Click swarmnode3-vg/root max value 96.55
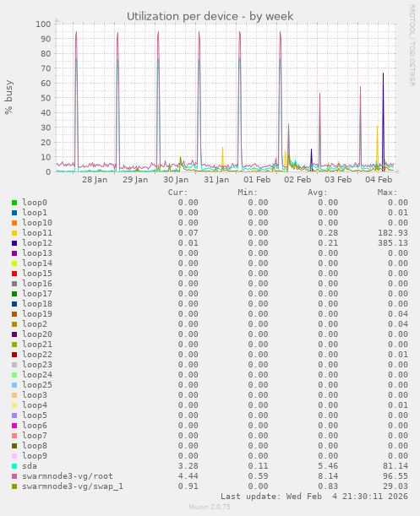Image resolution: width=420 pixels, height=516 pixels. (395, 476)
